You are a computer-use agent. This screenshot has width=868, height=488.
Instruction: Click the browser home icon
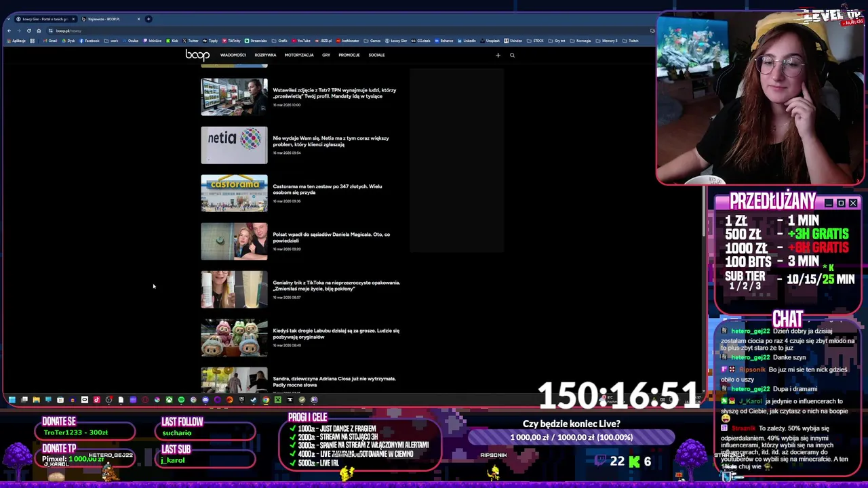click(39, 30)
